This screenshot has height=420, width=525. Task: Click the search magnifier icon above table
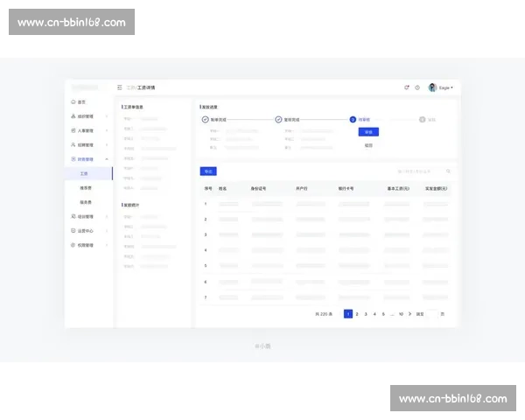pyautogui.click(x=449, y=171)
